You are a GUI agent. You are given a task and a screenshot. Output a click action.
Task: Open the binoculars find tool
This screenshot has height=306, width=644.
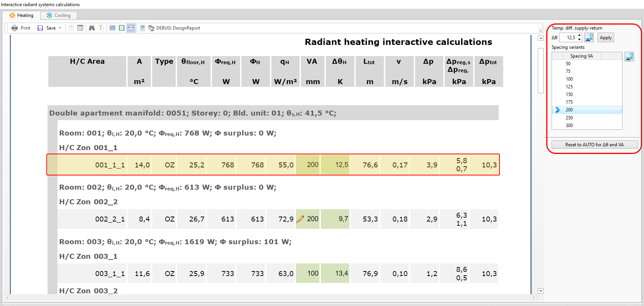(x=92, y=28)
